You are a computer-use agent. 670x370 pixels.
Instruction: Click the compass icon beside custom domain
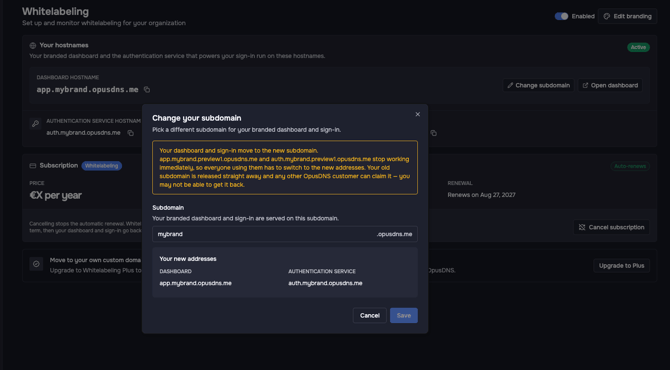pyautogui.click(x=36, y=264)
